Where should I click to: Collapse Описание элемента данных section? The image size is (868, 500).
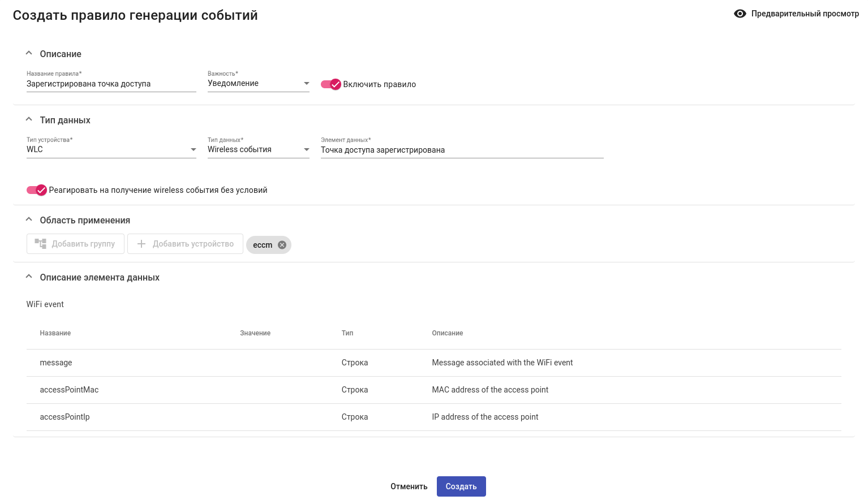(x=29, y=277)
